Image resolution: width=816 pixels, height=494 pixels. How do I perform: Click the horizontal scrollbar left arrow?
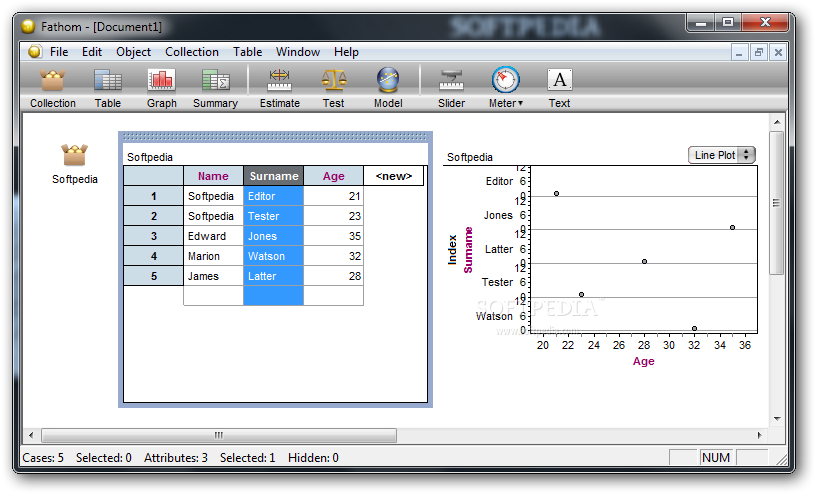coord(31,435)
